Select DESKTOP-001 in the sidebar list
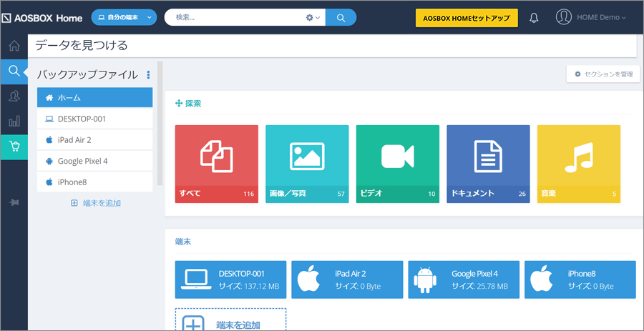This screenshot has height=331, width=644. (95, 119)
